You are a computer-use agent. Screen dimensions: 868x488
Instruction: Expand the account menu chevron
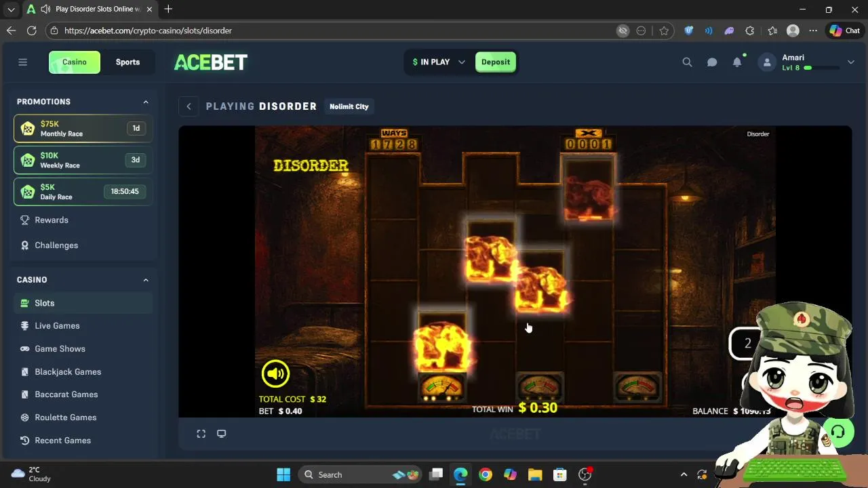(850, 62)
